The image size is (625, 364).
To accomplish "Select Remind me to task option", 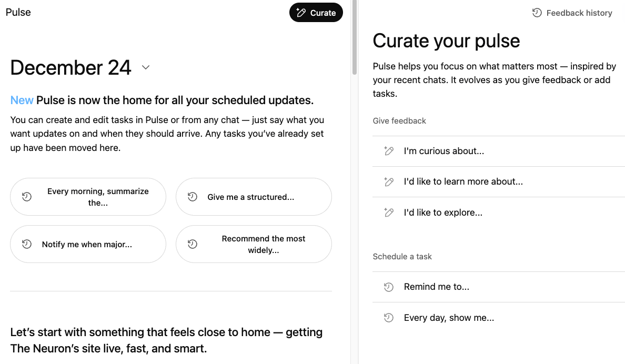I will coord(436,287).
